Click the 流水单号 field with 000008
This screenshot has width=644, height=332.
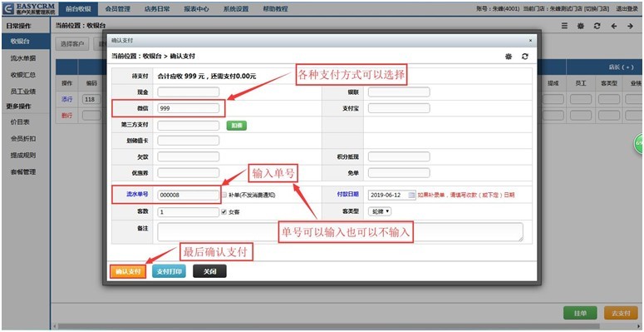(189, 196)
